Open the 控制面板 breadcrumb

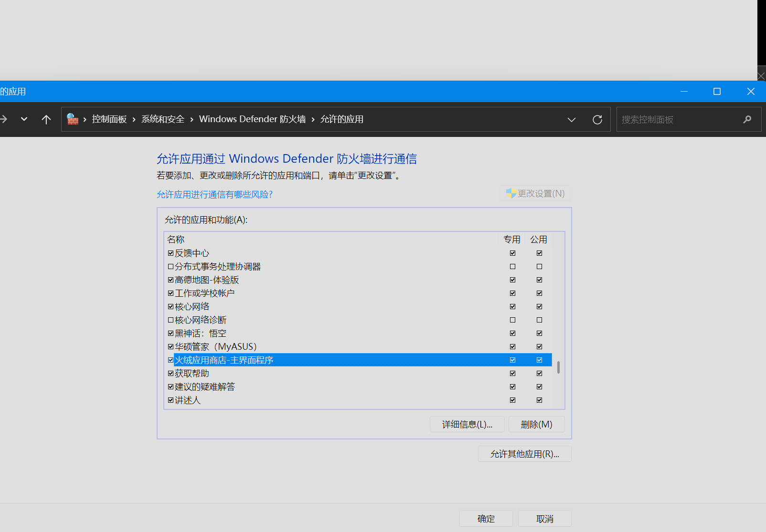coord(109,119)
